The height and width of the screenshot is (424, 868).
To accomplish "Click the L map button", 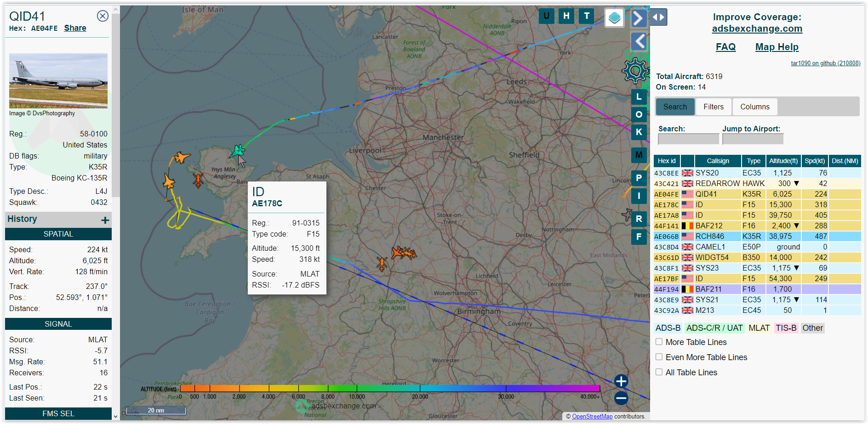I will (x=639, y=97).
